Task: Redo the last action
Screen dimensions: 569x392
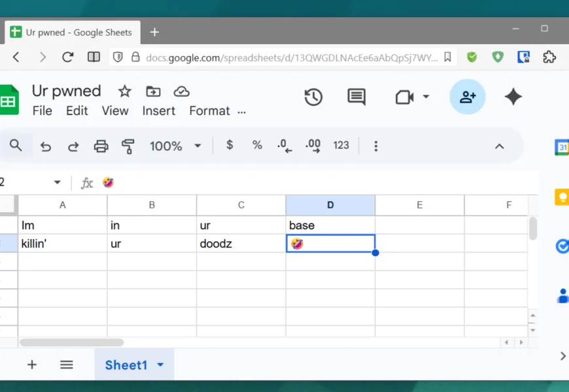Action: tap(73, 146)
